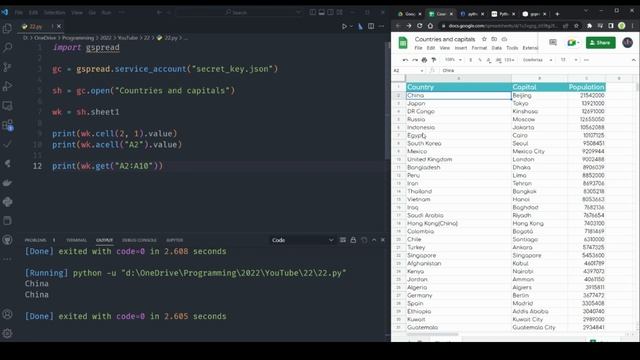Click the gspread import name on line 1

pos(103,47)
